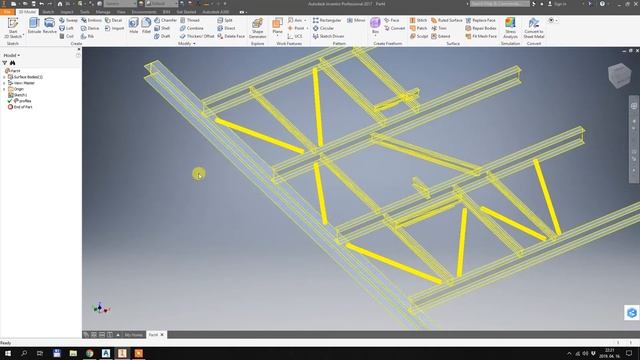Open the Environments ribbon tab
Viewport: 640px width, 360px height.
pos(144,12)
